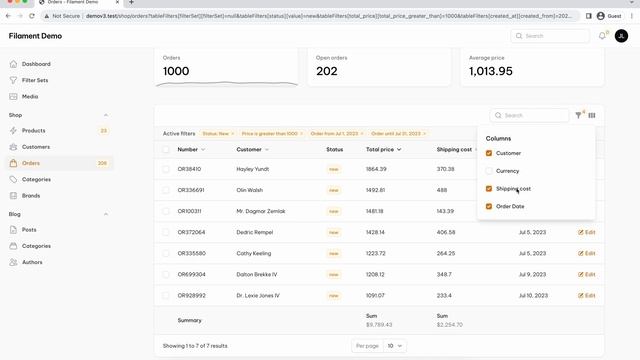
Task: Open the Per page dropdown
Action: click(x=394, y=346)
